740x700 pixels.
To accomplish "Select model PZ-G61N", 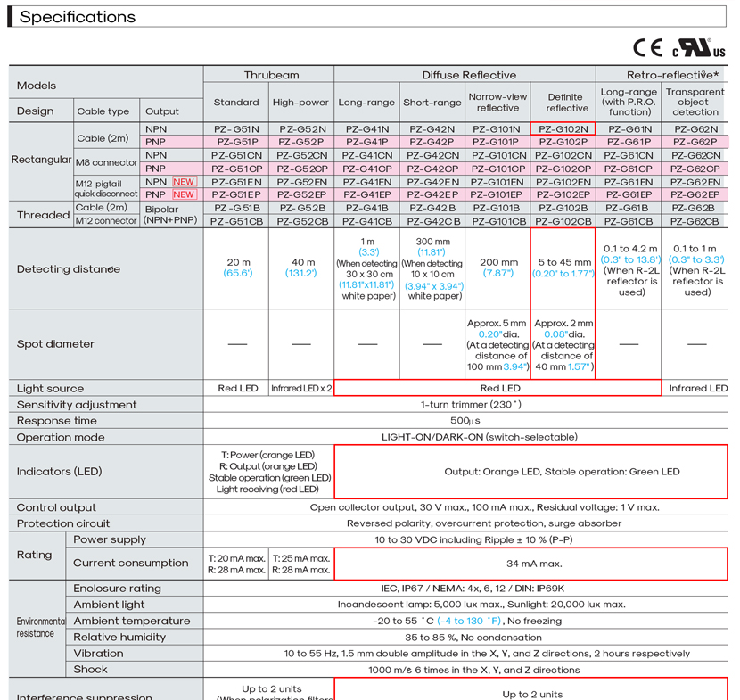I will click(x=630, y=129).
